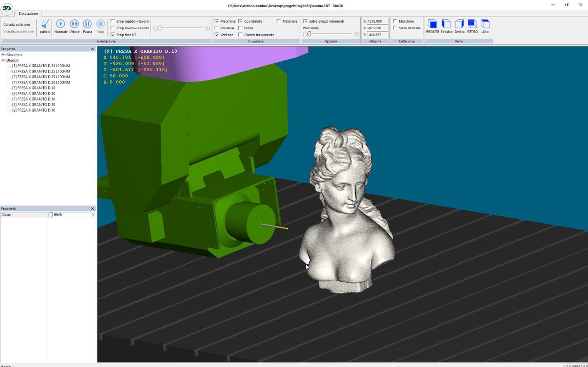Screen dimensions: 588x367
Task: Select the Sinistra view icon
Action: tap(446, 24)
